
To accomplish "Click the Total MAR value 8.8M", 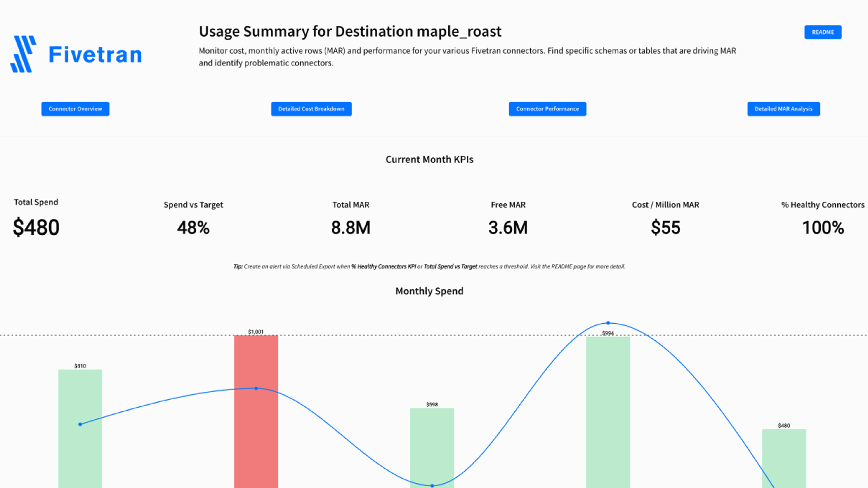I will (x=350, y=228).
